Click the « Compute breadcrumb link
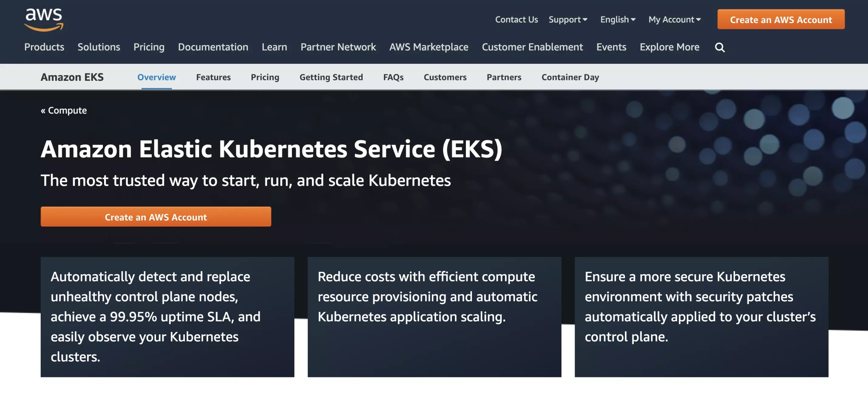Viewport: 868px width, 410px height. click(x=64, y=110)
